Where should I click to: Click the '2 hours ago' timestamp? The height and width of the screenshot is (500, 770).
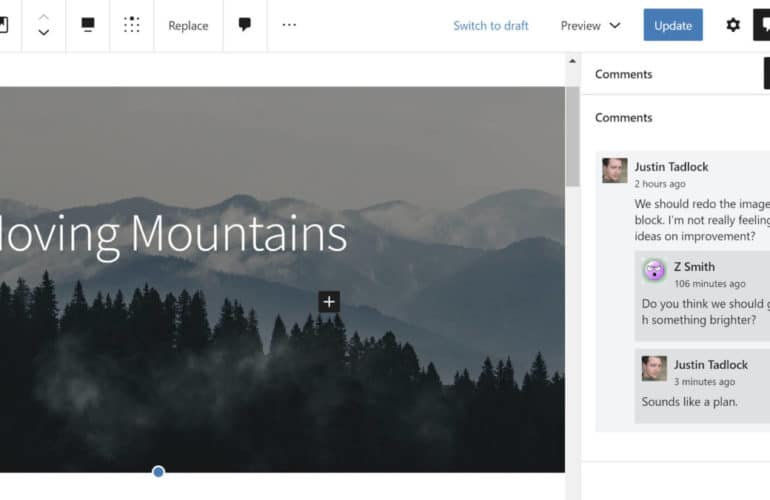660,184
